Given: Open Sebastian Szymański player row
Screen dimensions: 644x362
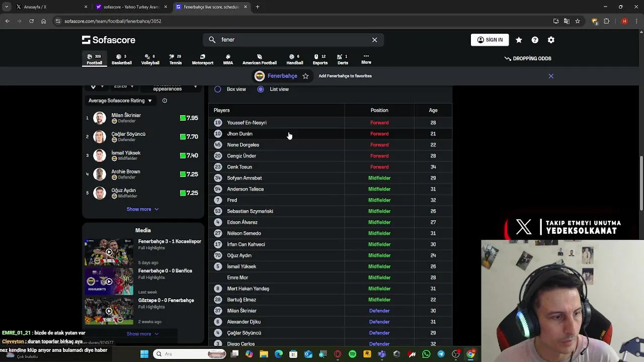Looking at the screenshot, I should tap(331, 211).
